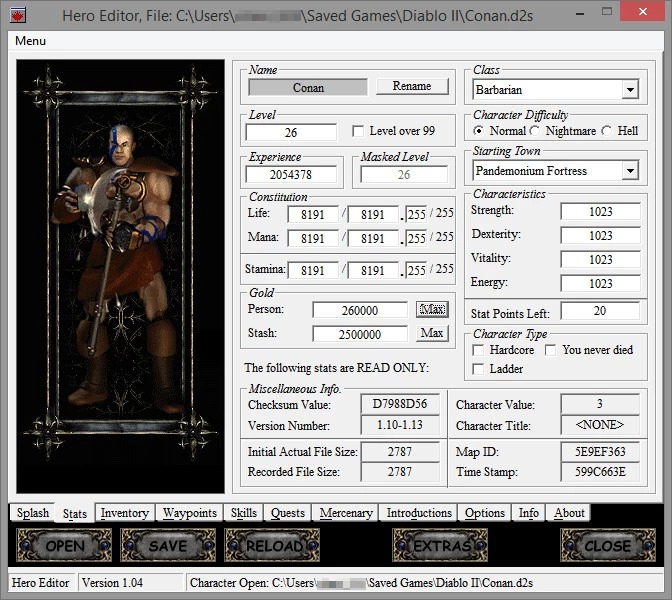The image size is (672, 600).
Task: Open the Menu menu
Action: (x=30, y=41)
